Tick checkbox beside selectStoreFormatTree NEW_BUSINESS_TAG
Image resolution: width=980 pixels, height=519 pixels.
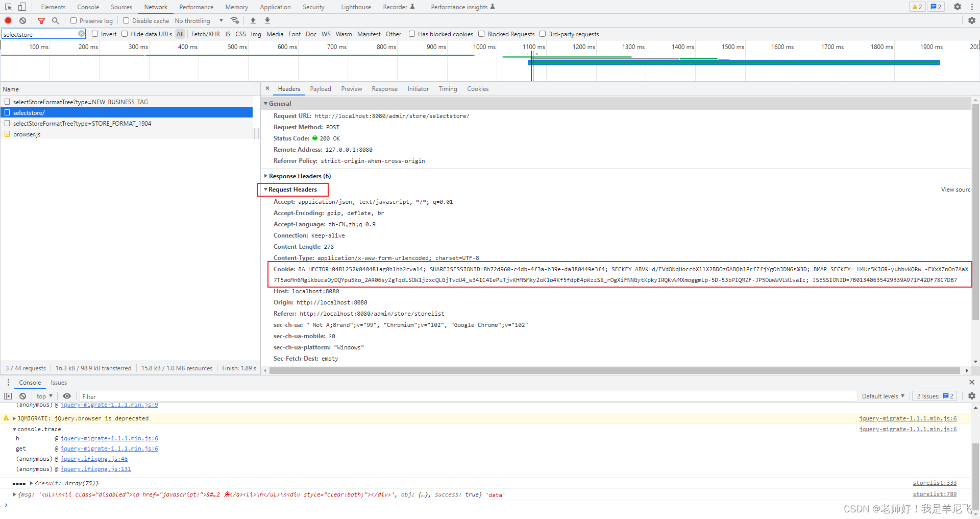(7, 102)
